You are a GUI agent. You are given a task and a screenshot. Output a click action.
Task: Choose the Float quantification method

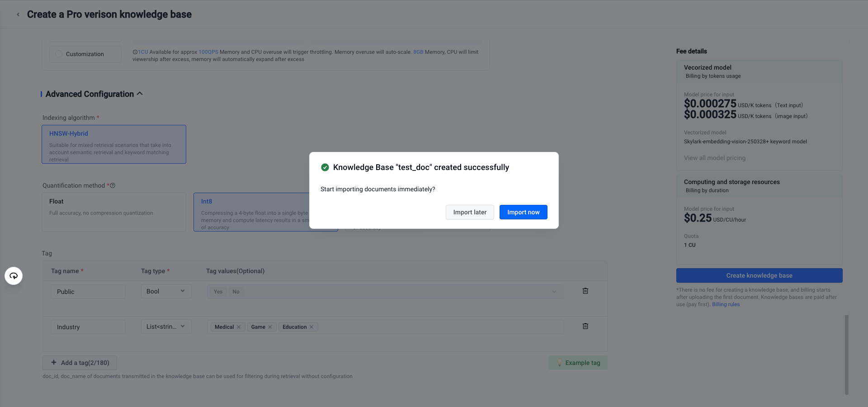pos(114,212)
